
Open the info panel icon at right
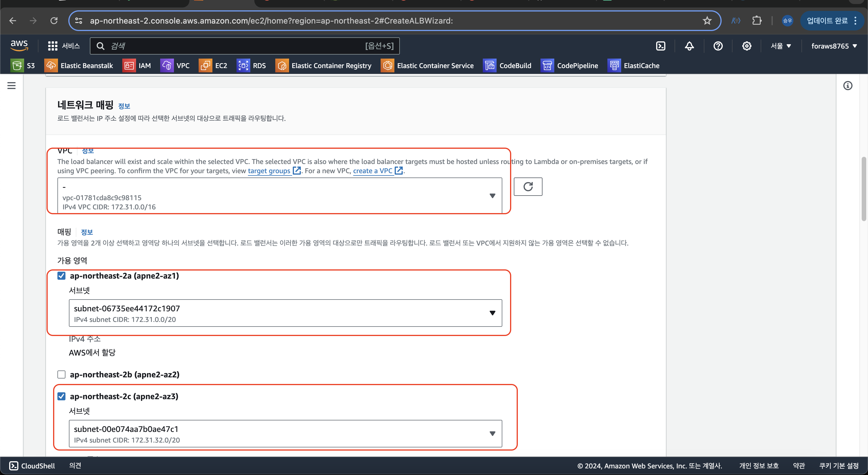(847, 86)
